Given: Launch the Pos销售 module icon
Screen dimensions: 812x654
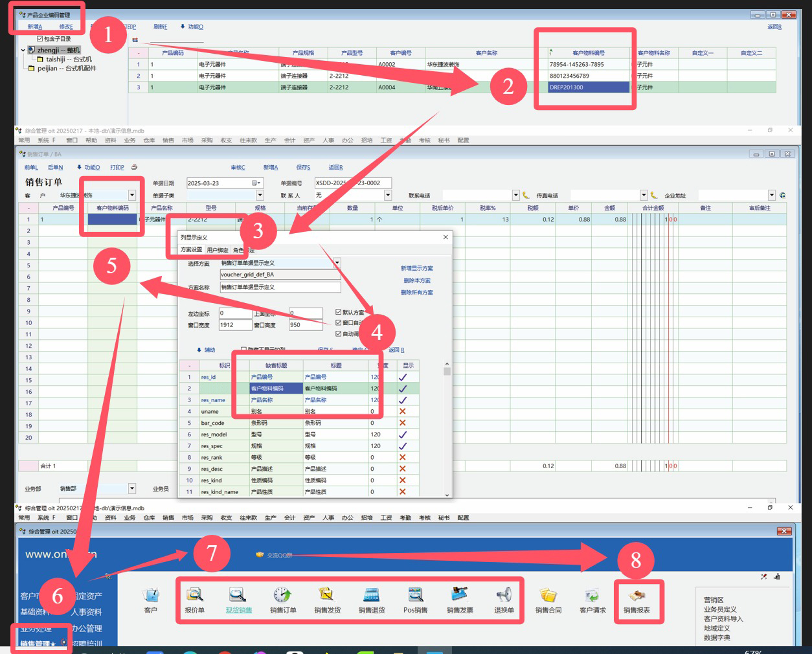Looking at the screenshot, I should [415, 600].
